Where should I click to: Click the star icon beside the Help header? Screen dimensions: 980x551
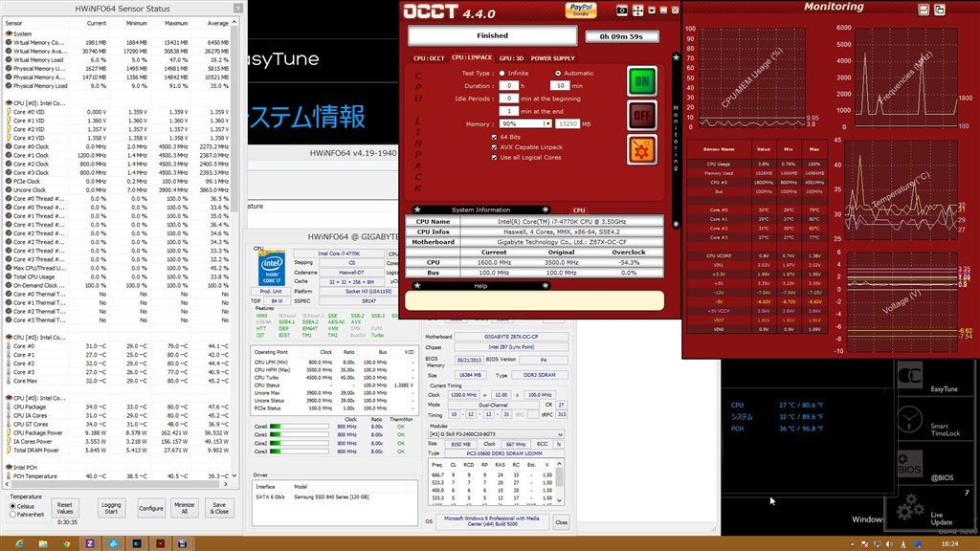[417, 285]
